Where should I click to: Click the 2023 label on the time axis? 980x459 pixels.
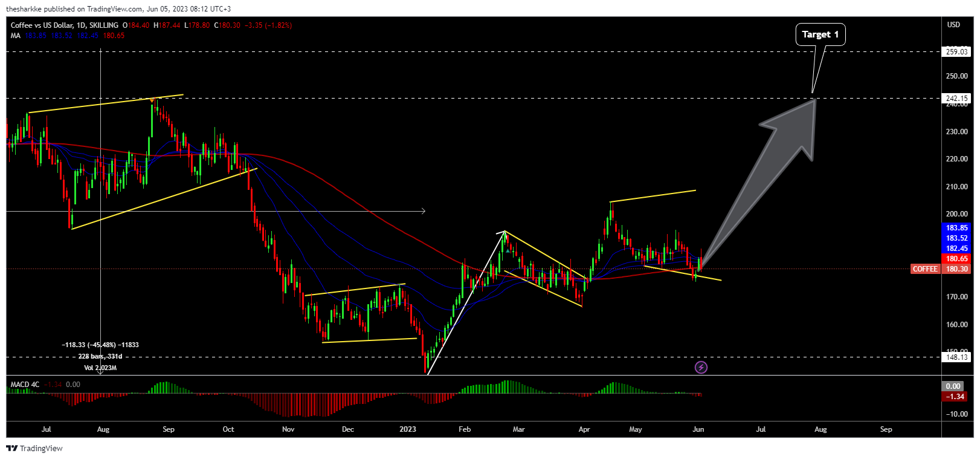[x=408, y=429]
